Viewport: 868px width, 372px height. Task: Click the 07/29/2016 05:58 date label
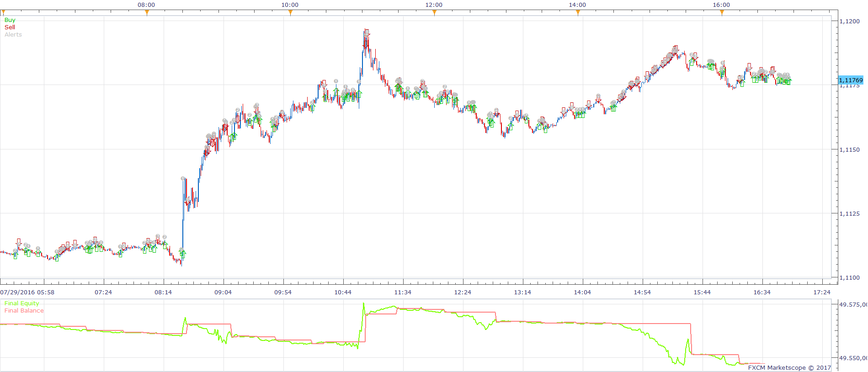pyautogui.click(x=27, y=292)
